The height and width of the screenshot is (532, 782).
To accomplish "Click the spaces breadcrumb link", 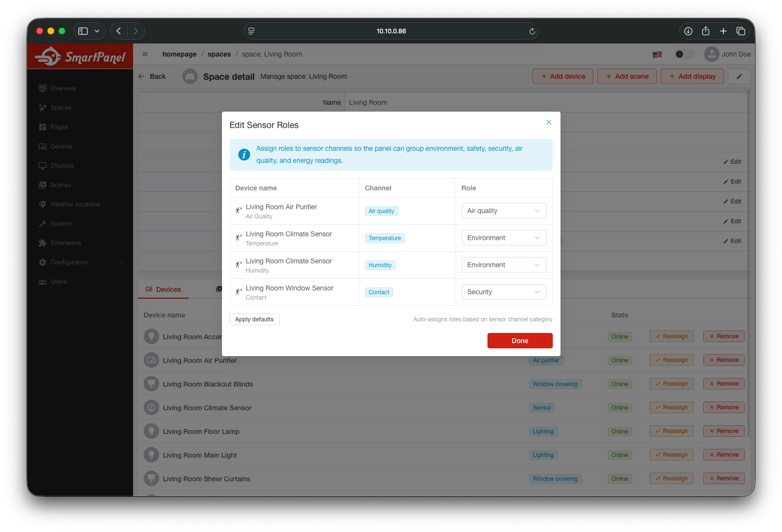I will point(219,54).
